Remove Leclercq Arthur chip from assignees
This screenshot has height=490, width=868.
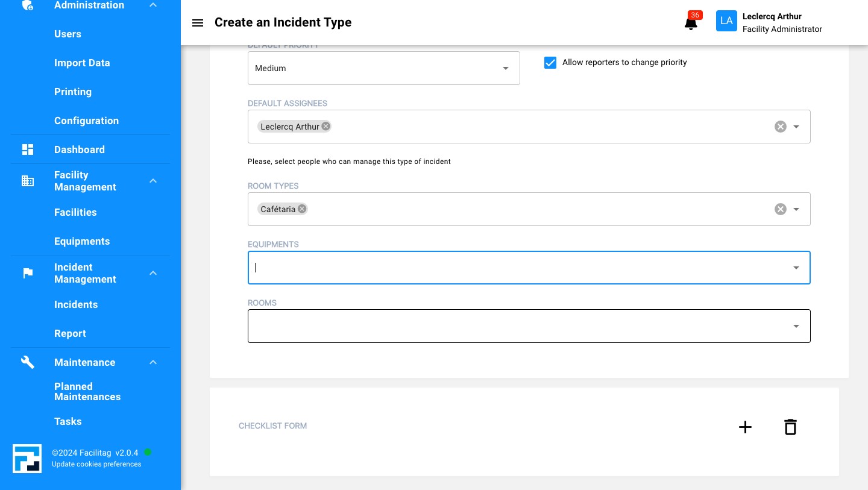326,126
